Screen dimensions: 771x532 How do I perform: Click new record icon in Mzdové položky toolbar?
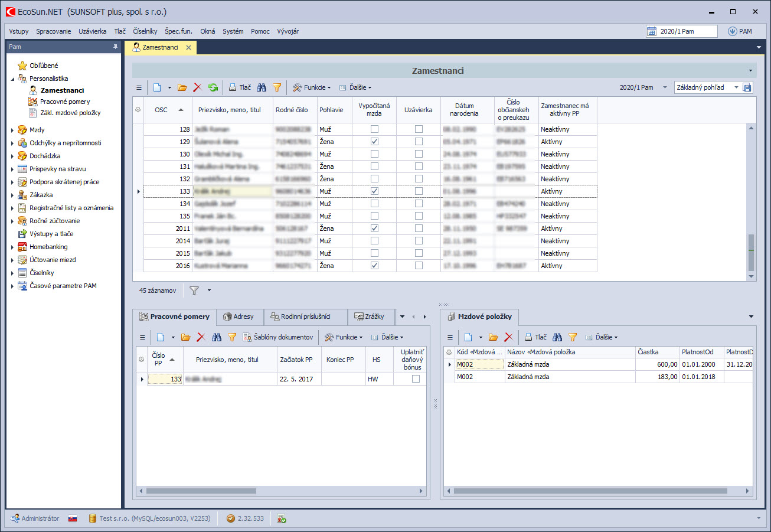point(468,337)
